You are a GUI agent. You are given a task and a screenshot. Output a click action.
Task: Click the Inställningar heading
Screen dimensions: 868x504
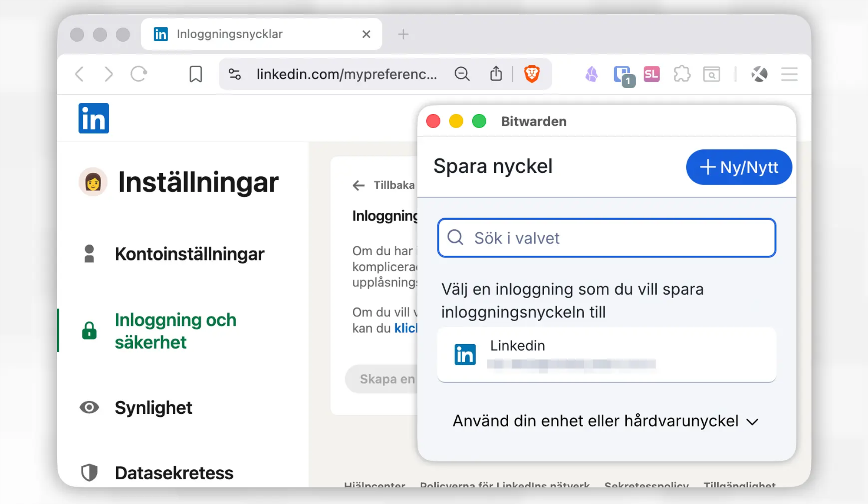coord(198,182)
